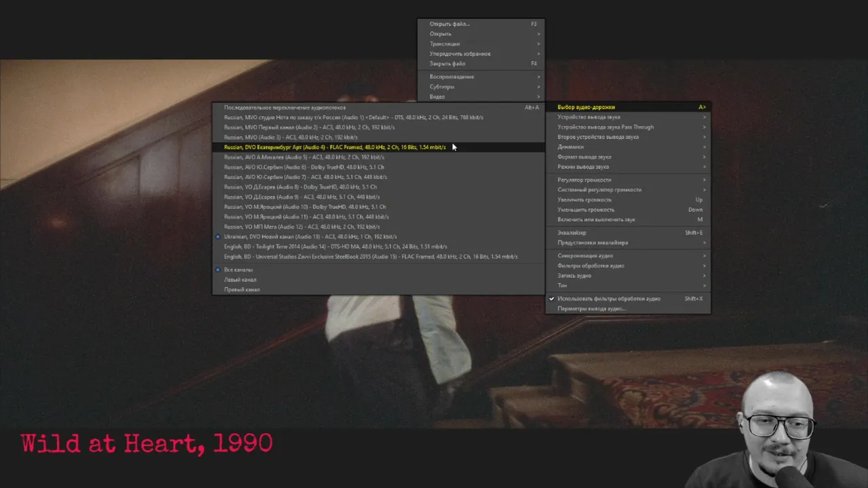Click 'Открыть файл...' menu entry
This screenshot has height=488, width=868.
click(481, 24)
